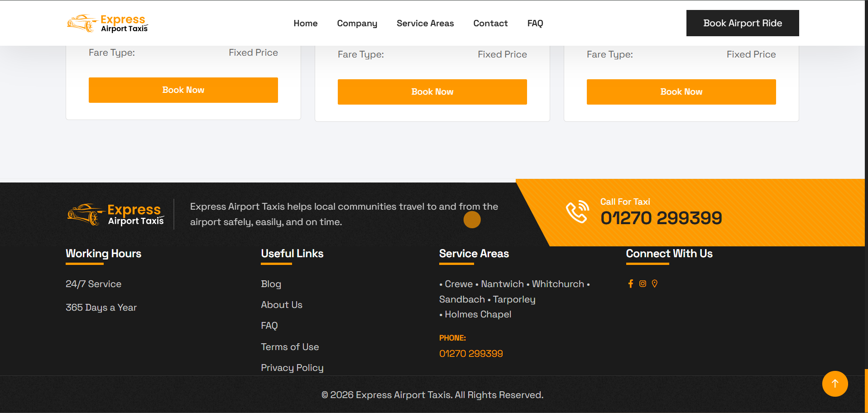Open the Service Areas menu item
Viewport: 868px width, 413px height.
425,23
